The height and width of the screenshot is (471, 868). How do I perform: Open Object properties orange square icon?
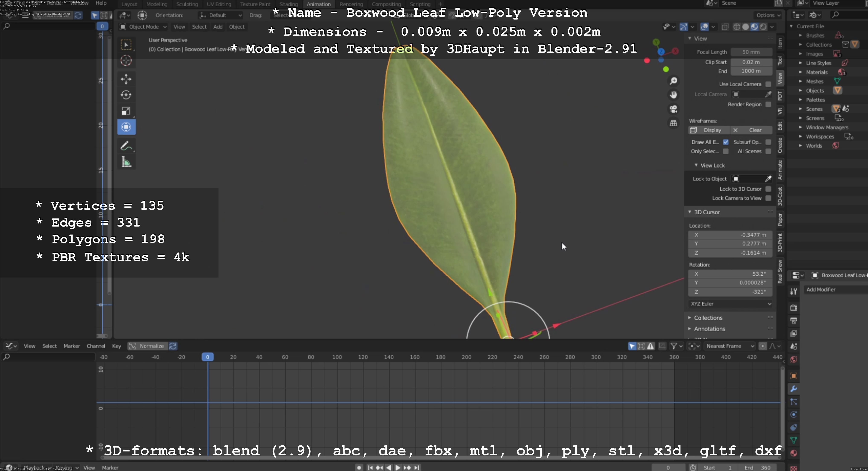point(794,376)
